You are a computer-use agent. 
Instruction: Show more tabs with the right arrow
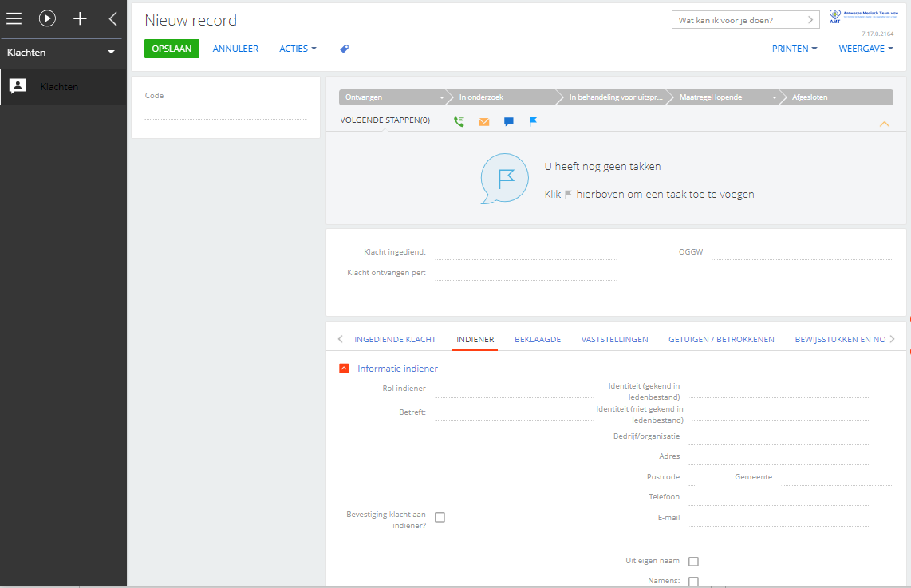[893, 339]
